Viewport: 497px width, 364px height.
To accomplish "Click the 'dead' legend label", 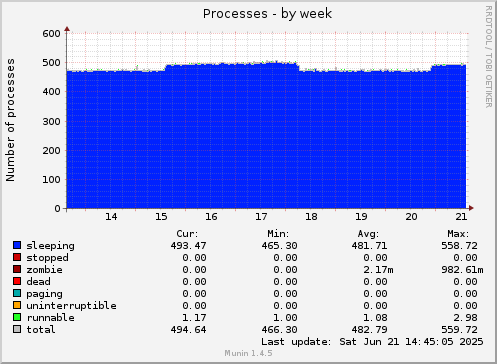I will pyautogui.click(x=38, y=282).
